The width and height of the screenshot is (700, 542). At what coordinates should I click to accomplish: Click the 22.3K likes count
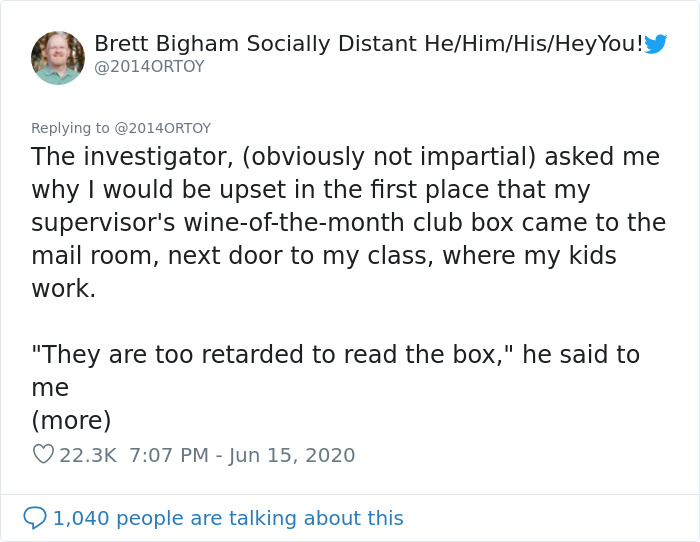tap(88, 455)
